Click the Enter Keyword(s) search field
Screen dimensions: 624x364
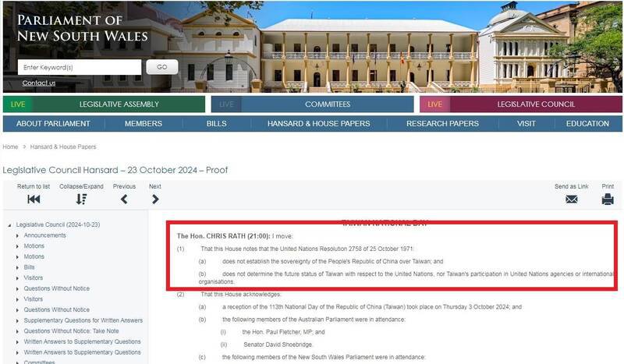coord(80,67)
